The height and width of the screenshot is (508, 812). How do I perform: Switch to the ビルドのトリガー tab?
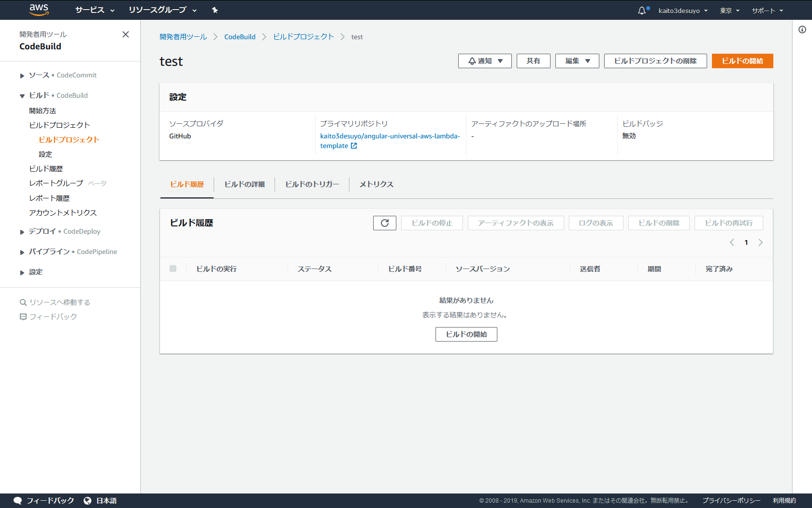[x=312, y=184]
